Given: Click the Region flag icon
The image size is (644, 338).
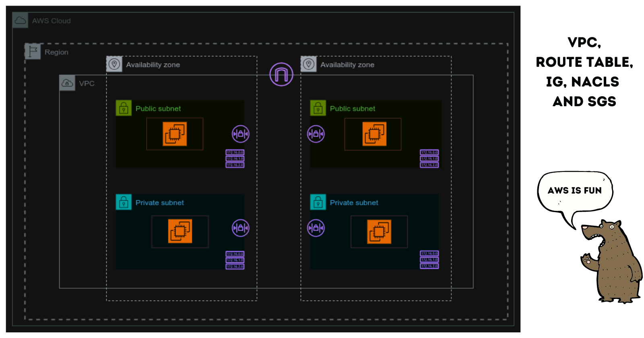Looking at the screenshot, I should point(33,52).
